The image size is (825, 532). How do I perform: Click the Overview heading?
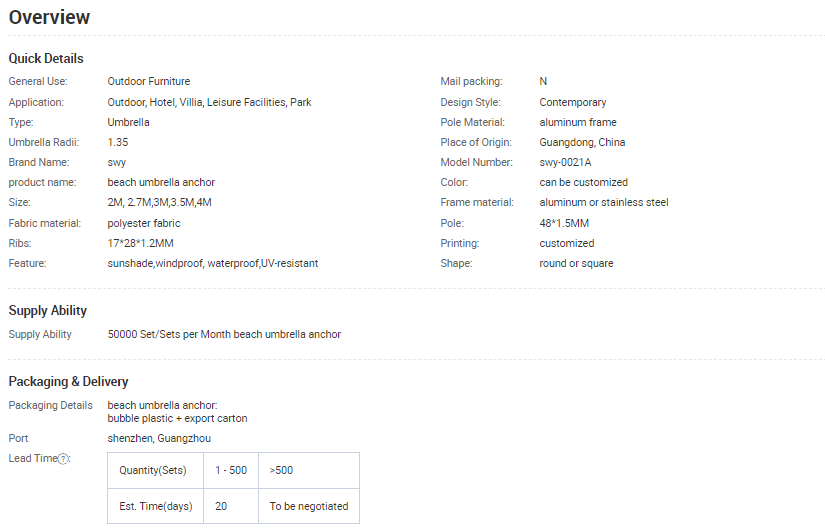[49, 17]
